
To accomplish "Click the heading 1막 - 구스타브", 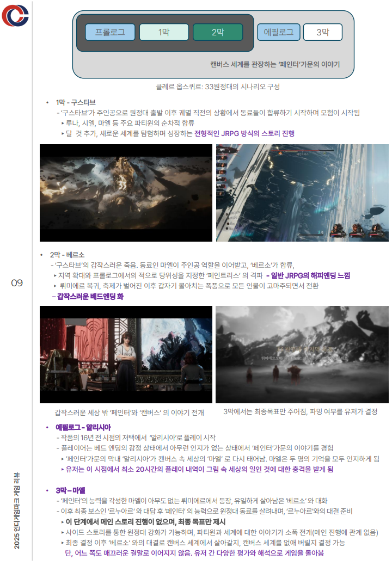I will pyautogui.click(x=76, y=102).
